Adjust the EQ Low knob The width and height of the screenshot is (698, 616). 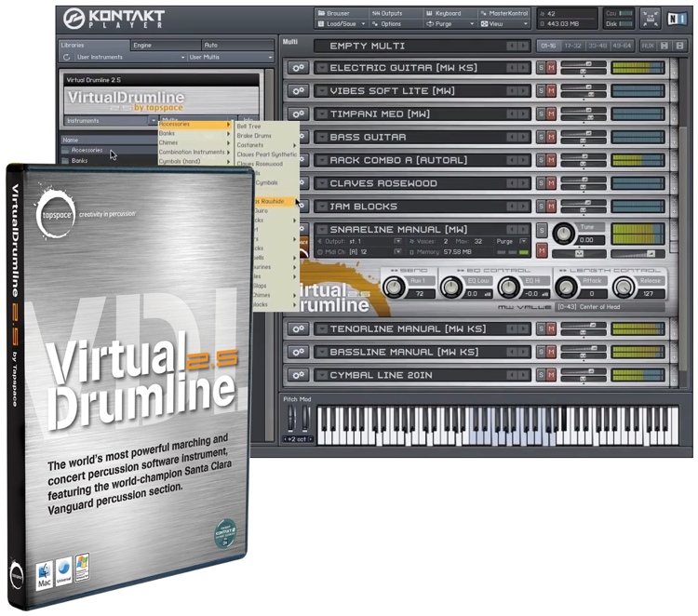tap(451, 288)
